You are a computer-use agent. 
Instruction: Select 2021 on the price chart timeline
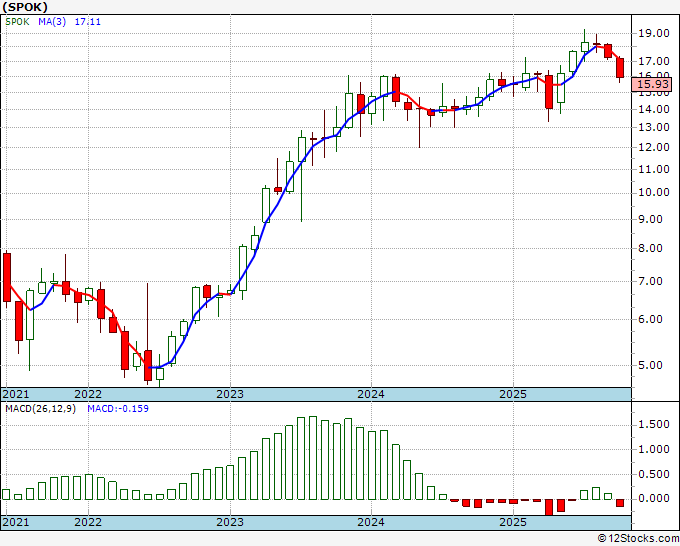(x=15, y=394)
